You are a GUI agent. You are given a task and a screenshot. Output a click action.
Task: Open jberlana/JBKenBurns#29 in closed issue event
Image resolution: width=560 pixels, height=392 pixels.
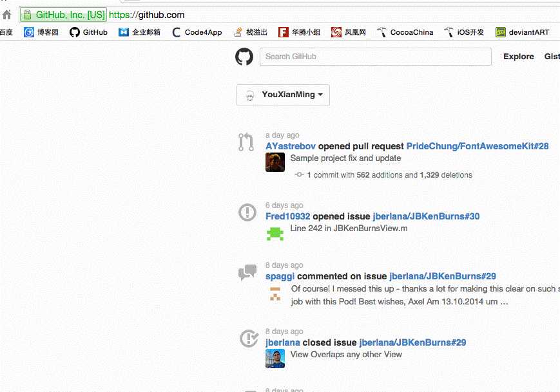[x=412, y=343]
